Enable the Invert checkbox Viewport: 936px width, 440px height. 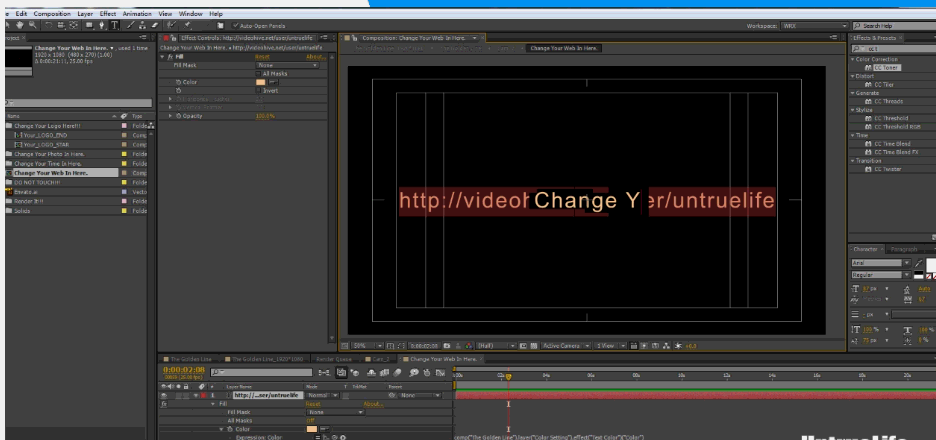pyautogui.click(x=258, y=91)
